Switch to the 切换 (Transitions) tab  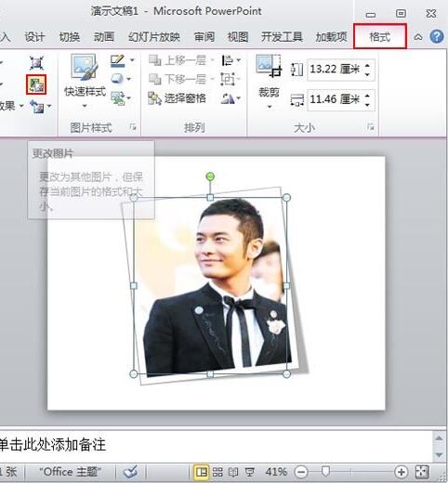70,37
